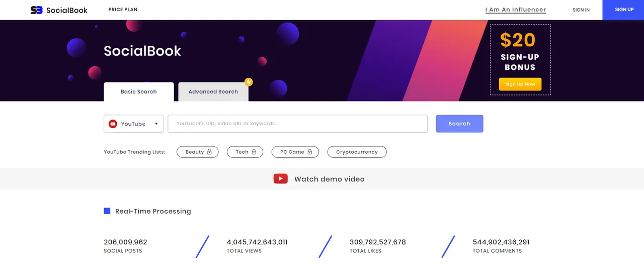Click the blue SIGN UP button
Screen dimensions: 644x278
click(x=623, y=10)
